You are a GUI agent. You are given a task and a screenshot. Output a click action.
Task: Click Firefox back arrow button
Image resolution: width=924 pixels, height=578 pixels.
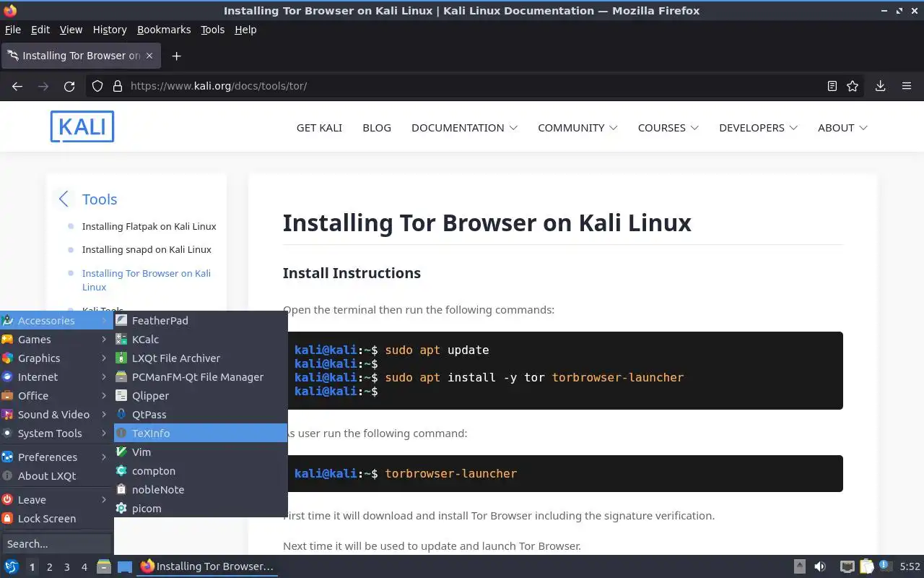[x=17, y=86]
